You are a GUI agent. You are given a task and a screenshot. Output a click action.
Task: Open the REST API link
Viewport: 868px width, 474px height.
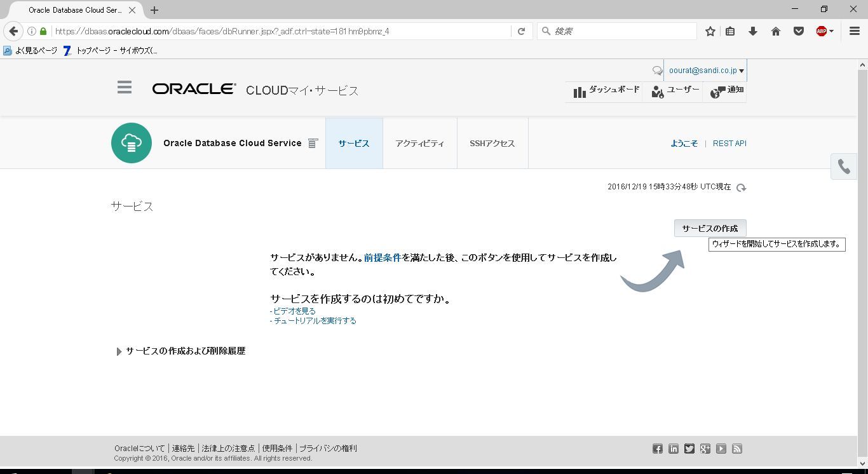[729, 144]
